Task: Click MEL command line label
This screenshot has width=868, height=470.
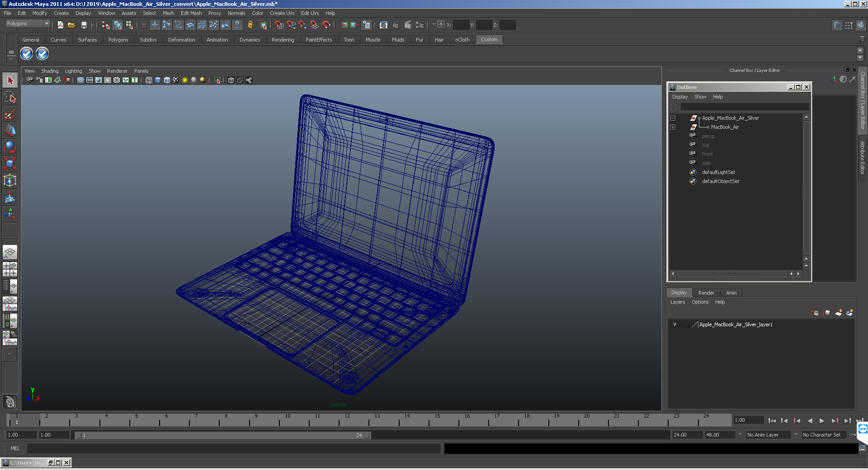Action: tap(15, 448)
